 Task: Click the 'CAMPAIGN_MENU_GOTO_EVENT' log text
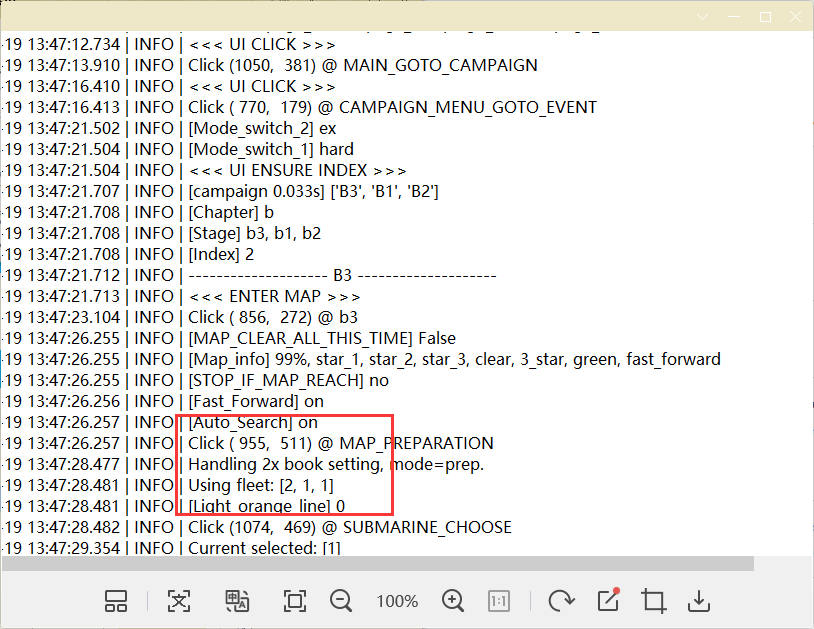pyautogui.click(x=468, y=107)
